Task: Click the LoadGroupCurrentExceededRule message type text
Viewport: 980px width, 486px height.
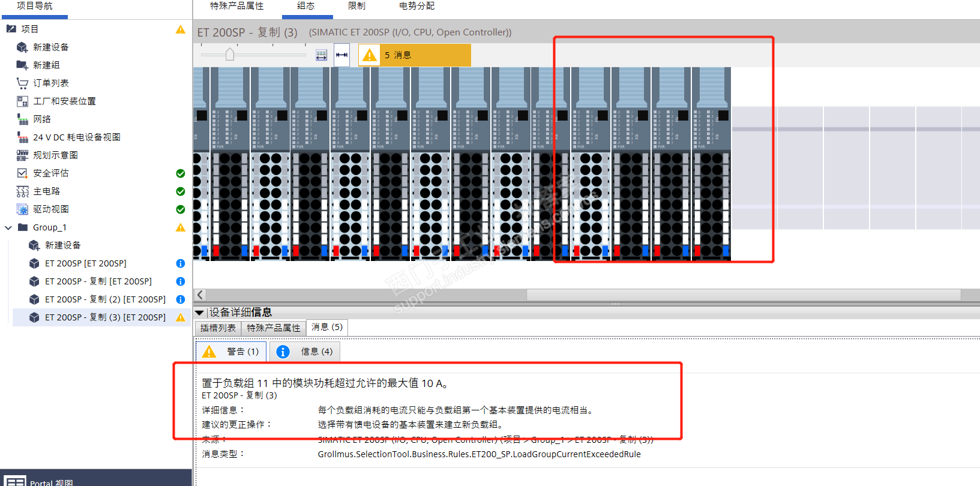Action: click(x=479, y=454)
